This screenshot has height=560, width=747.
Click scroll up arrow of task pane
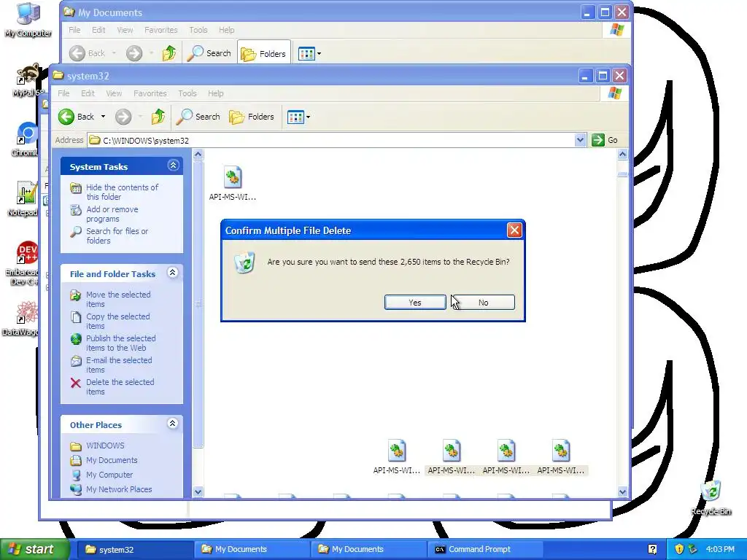(198, 155)
